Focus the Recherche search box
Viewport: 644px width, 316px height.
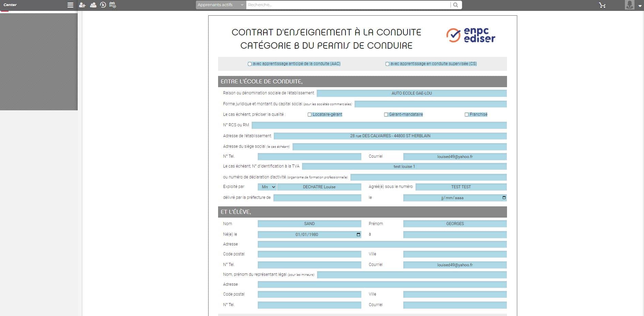348,5
